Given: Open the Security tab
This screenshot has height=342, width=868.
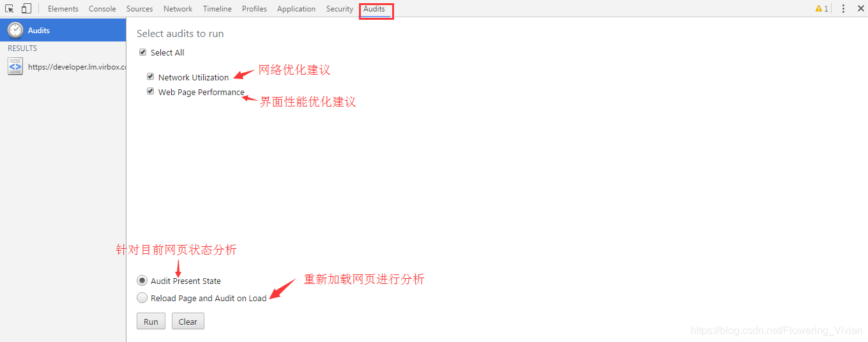Looking at the screenshot, I should click(x=339, y=9).
